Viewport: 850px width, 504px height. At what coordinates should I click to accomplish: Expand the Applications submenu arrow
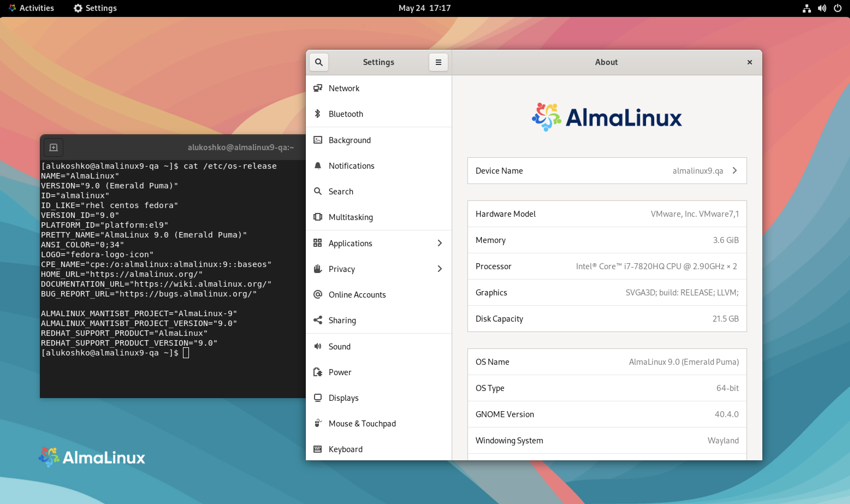(x=440, y=243)
